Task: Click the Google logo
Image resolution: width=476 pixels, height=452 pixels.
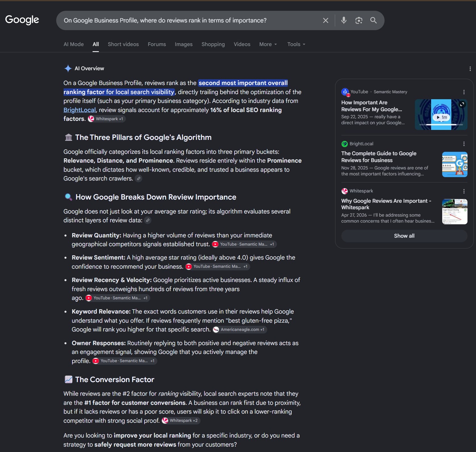Action: 22,20
